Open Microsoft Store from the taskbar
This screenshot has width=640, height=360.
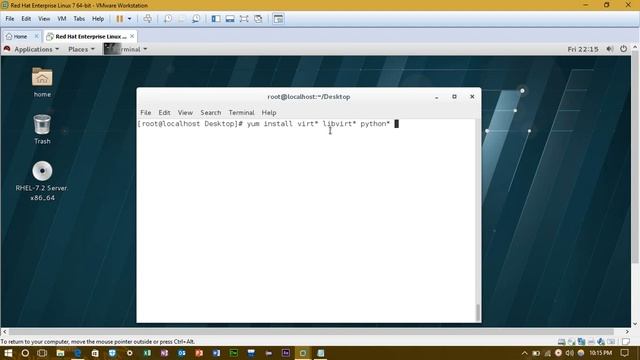coord(95,353)
